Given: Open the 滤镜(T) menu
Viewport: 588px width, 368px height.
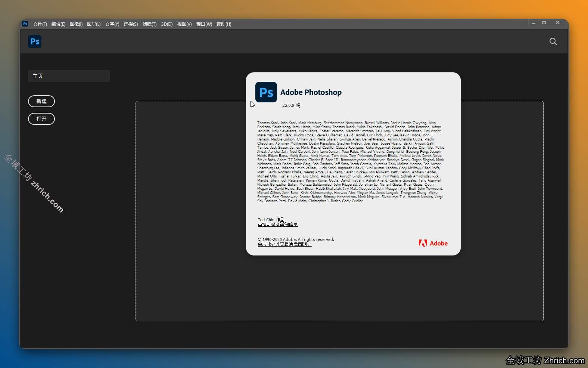Looking at the screenshot, I should (149, 24).
